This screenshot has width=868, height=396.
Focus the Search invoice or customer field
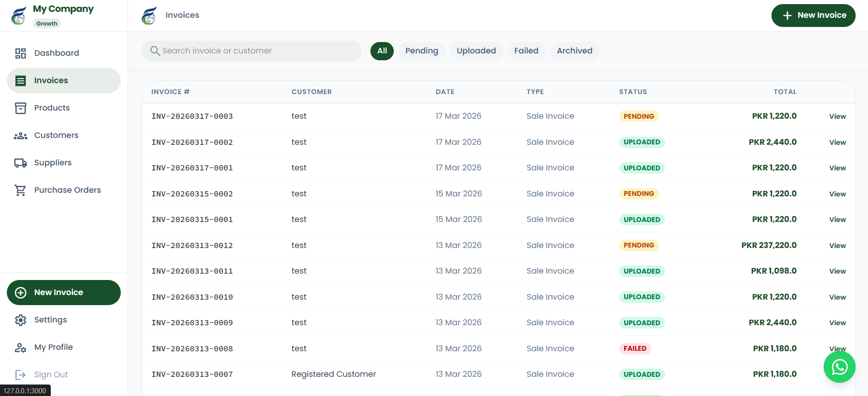pyautogui.click(x=252, y=51)
